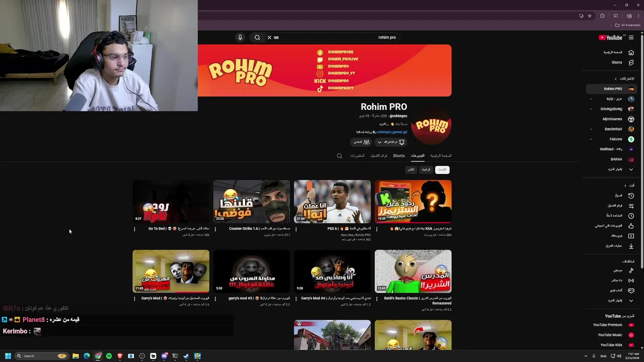Open the WafiNad subscription channel

(x=612, y=149)
